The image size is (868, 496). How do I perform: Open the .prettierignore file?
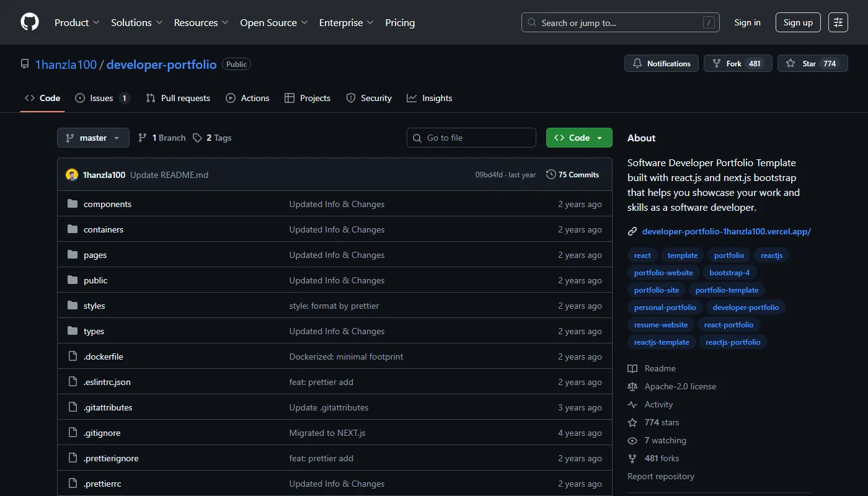(x=111, y=458)
